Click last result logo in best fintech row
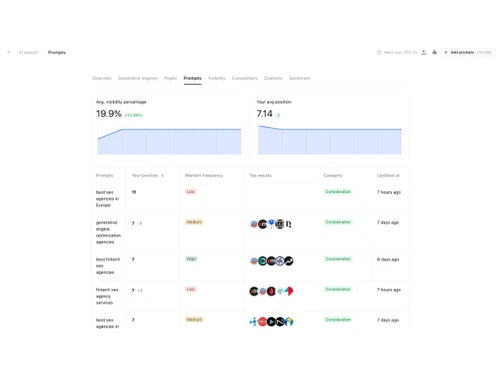 click(289, 261)
